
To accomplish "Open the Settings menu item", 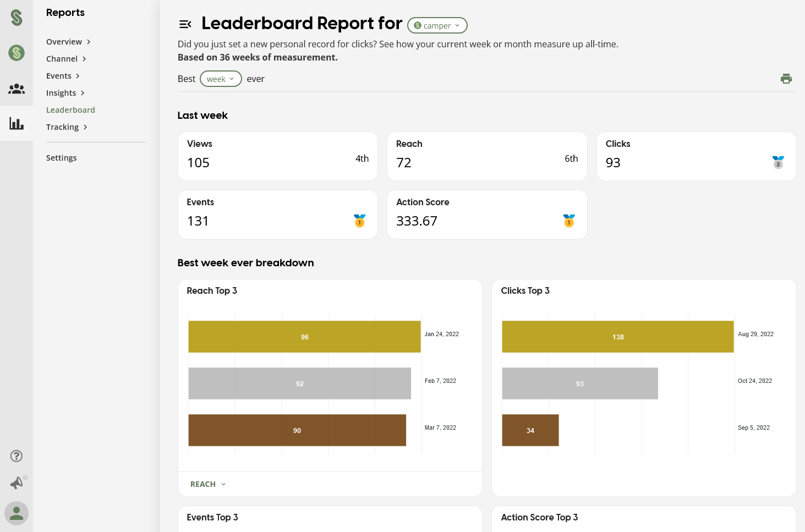I will pyautogui.click(x=61, y=157).
